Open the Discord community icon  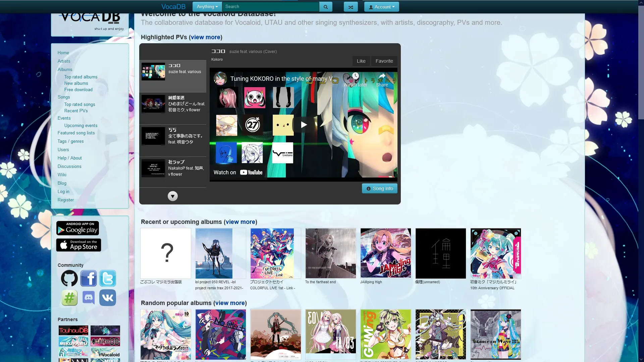[x=89, y=298]
